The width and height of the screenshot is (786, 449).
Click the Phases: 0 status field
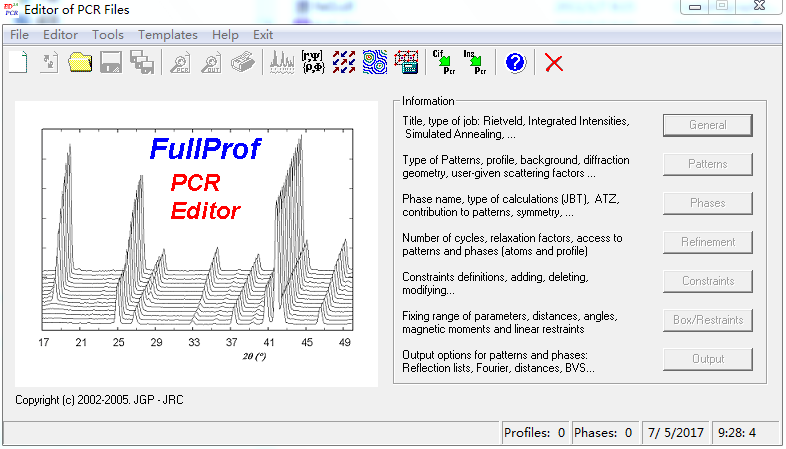point(604,433)
